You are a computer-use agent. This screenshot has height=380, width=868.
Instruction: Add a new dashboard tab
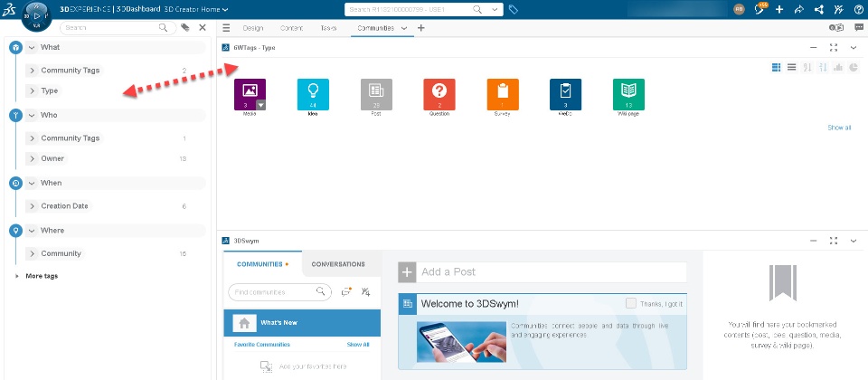420,28
